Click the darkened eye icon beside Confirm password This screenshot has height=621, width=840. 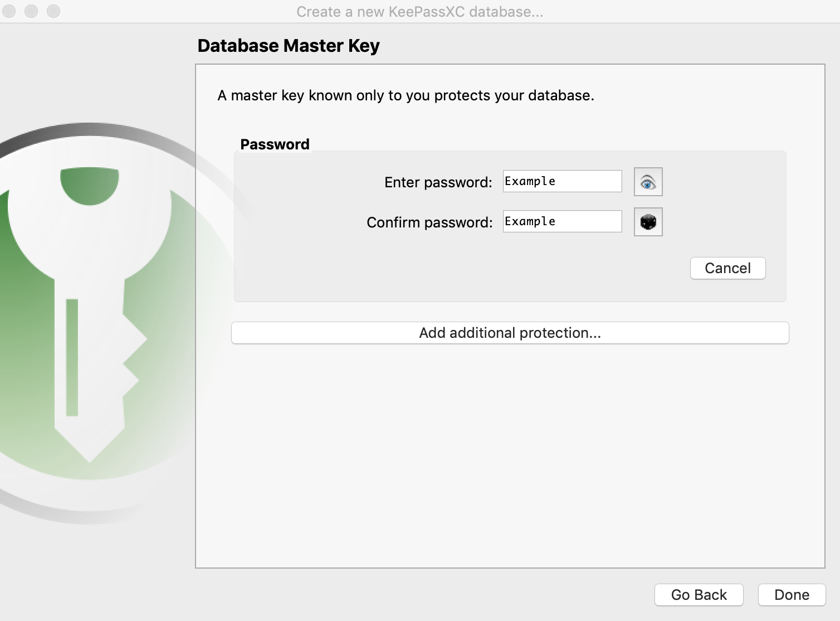(x=648, y=221)
